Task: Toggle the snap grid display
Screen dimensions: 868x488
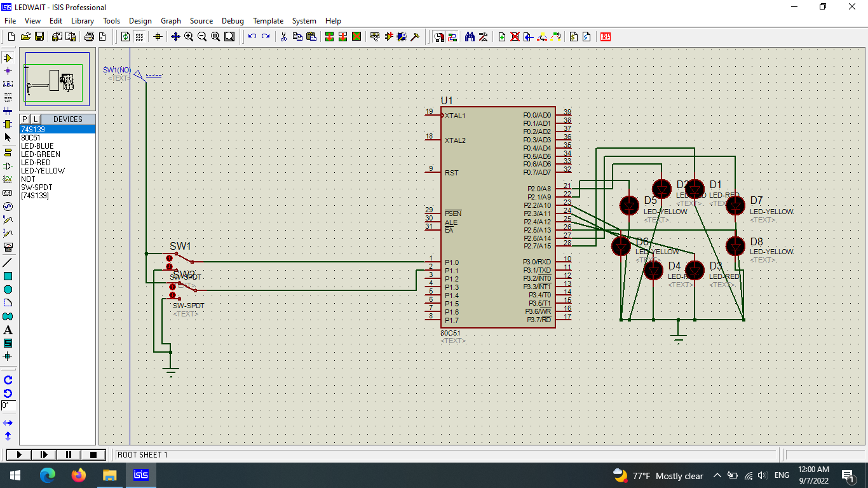Action: tap(139, 36)
